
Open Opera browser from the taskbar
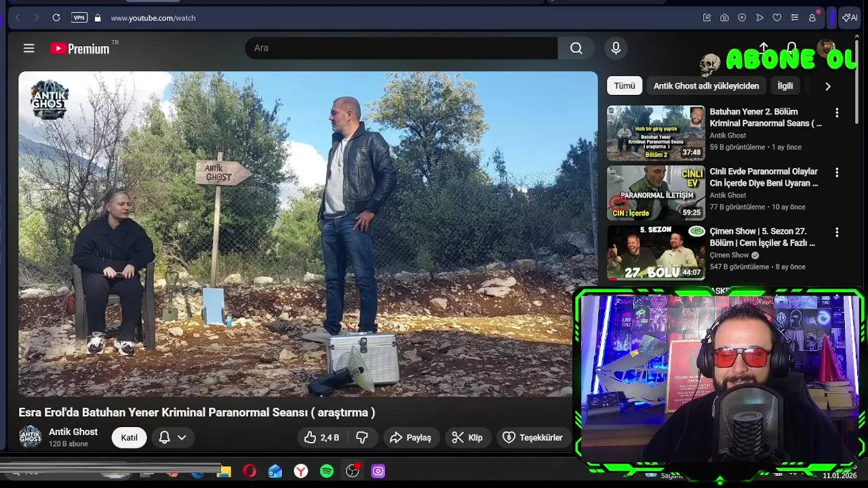click(x=250, y=471)
